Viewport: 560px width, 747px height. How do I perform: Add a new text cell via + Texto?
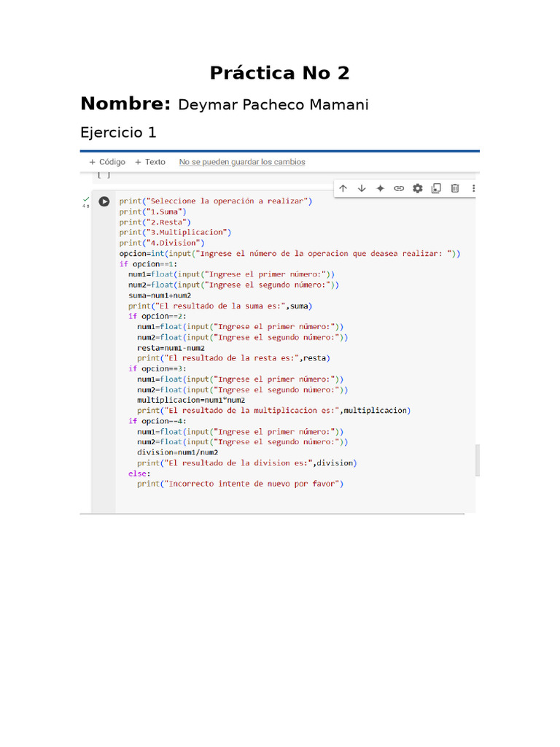point(150,162)
